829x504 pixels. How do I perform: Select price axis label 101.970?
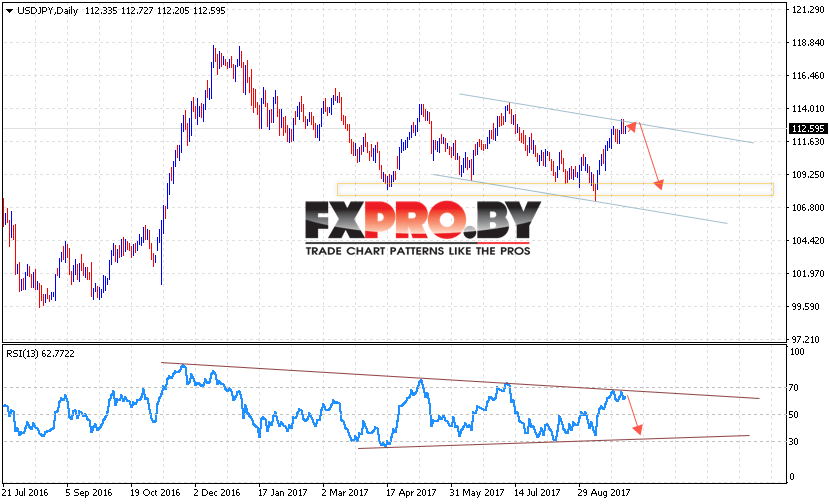[808, 273]
